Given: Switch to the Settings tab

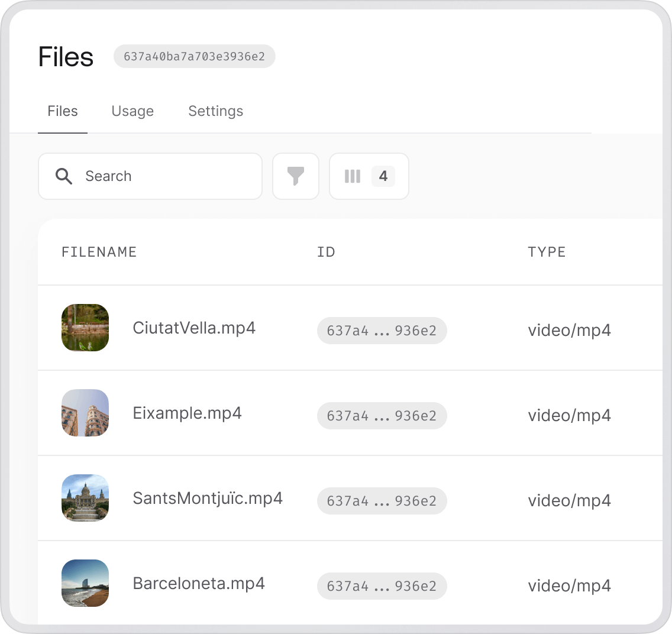Looking at the screenshot, I should tap(215, 111).
